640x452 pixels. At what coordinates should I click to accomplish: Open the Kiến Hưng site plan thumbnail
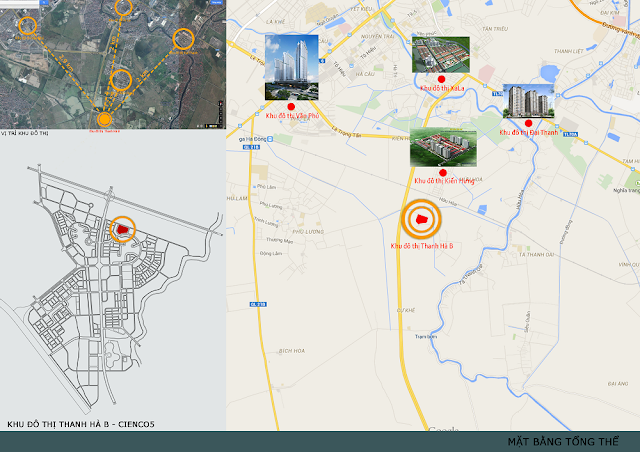point(443,148)
